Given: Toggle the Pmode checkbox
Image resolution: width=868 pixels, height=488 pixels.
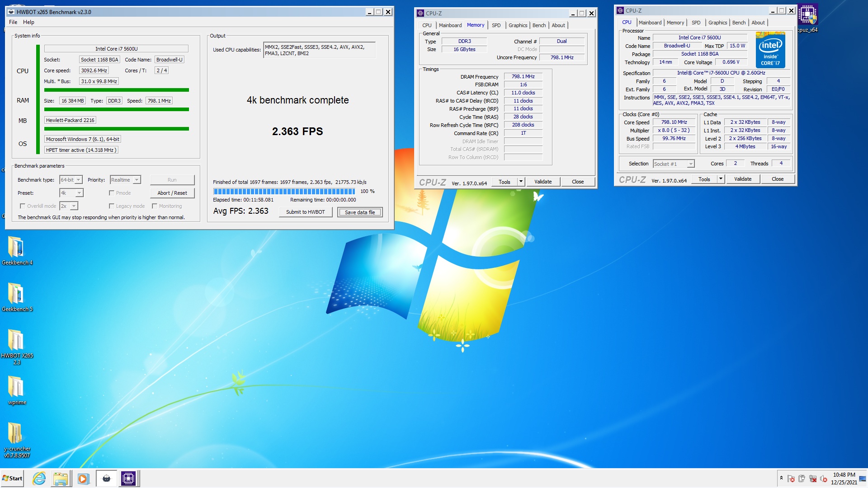Looking at the screenshot, I should [111, 193].
